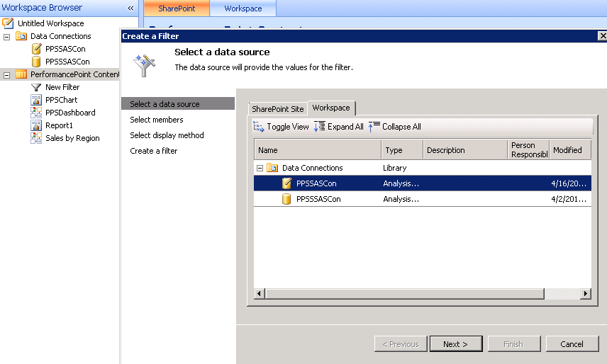607x364 pixels.
Task: Select PPSSASCon label in Workspace Browser
Action: click(65, 49)
